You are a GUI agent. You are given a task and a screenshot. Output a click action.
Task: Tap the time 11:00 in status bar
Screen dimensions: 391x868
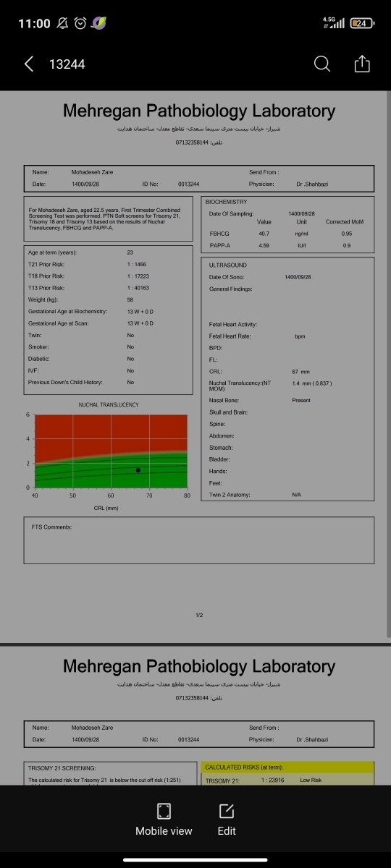(34, 23)
